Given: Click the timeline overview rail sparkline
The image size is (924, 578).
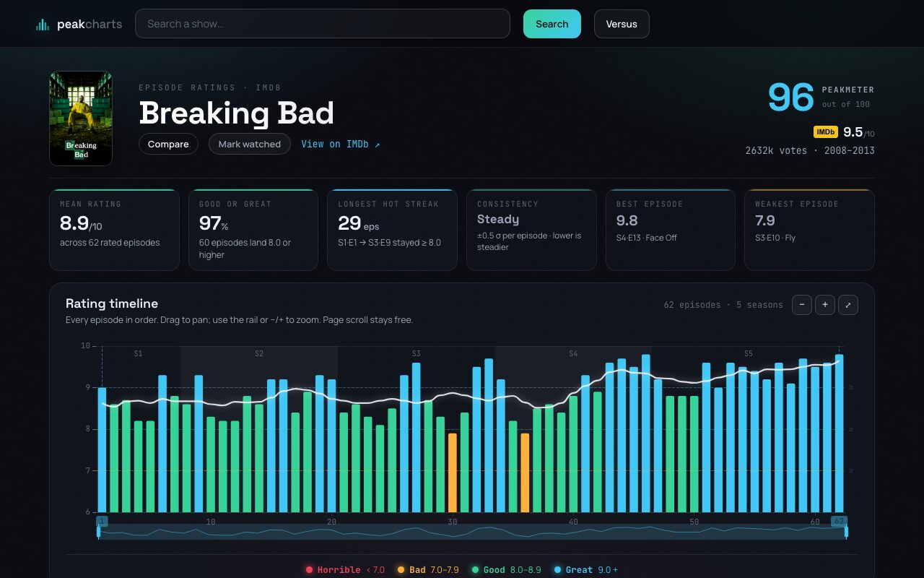Looking at the screenshot, I should click(x=472, y=532).
